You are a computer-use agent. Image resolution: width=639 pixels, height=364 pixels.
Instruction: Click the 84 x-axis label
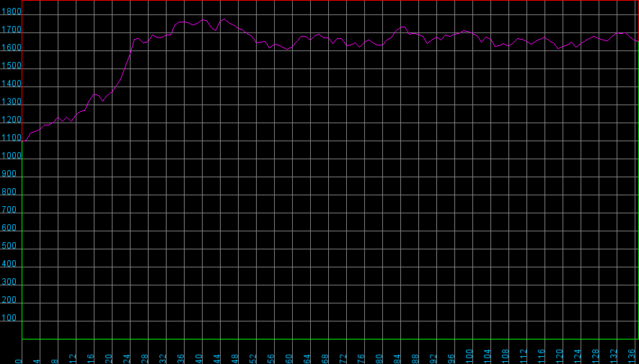[397, 356]
